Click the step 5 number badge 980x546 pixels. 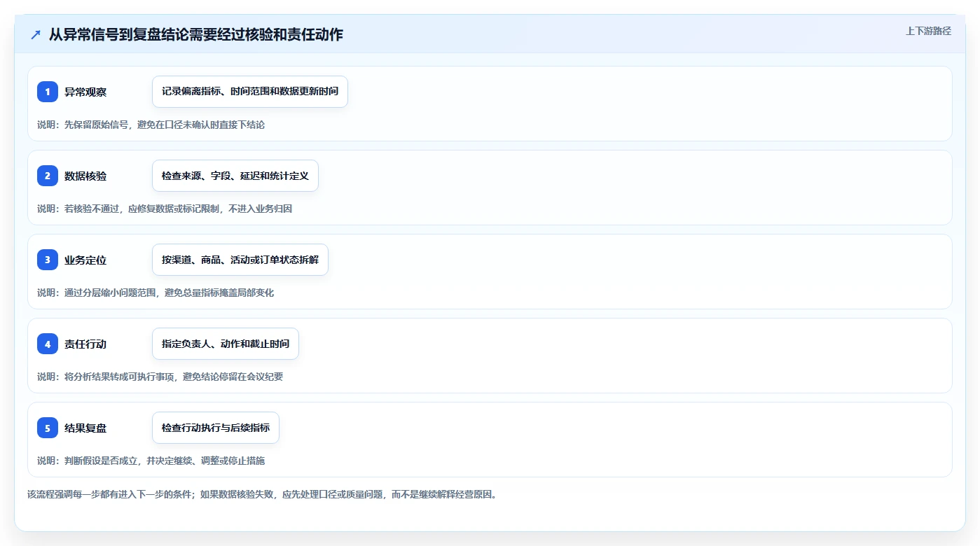48,428
